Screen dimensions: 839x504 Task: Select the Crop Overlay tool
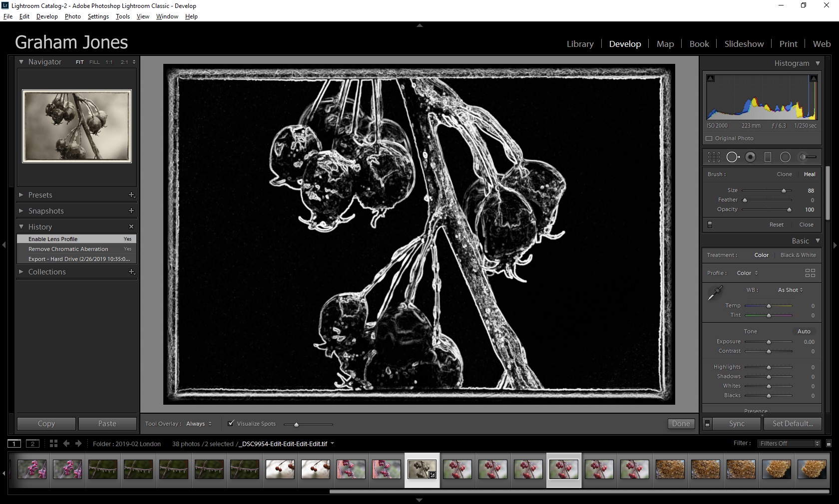(x=714, y=157)
